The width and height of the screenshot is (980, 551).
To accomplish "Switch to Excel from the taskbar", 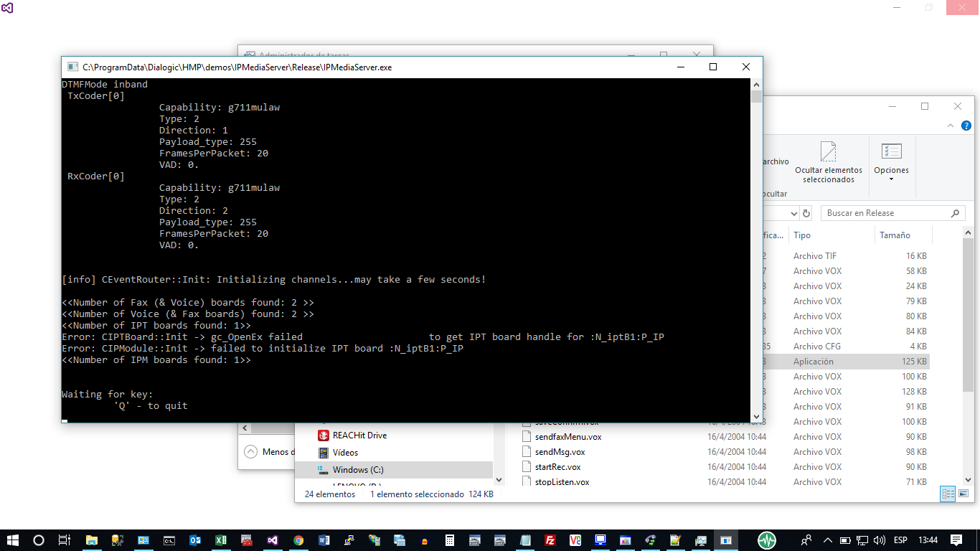I will click(x=221, y=540).
